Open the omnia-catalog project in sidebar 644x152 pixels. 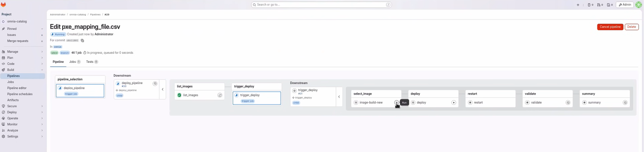coord(22,22)
